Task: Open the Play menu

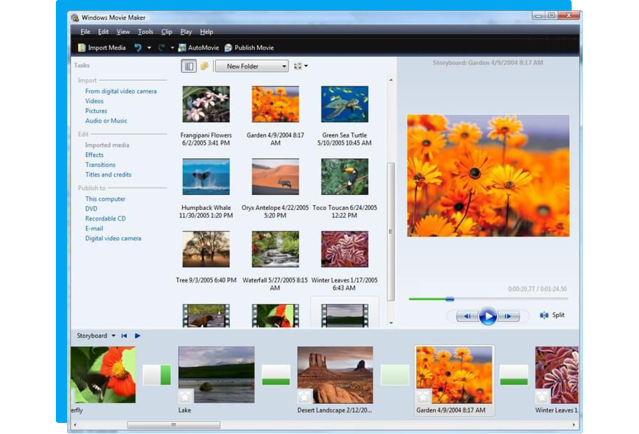Action: pos(186,31)
